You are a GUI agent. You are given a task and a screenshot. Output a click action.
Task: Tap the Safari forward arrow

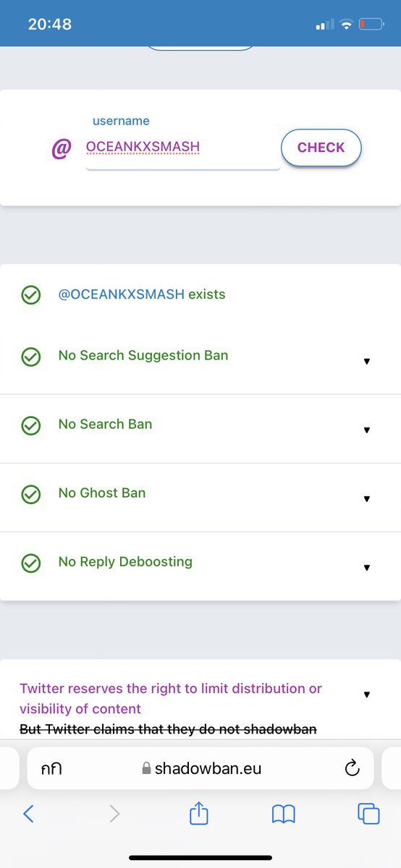coord(114,814)
